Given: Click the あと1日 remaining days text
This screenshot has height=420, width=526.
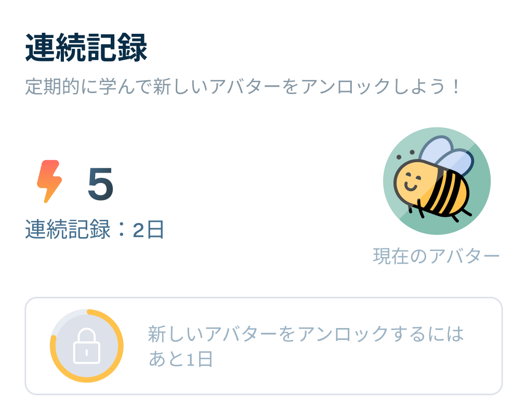Looking at the screenshot, I should point(181,360).
